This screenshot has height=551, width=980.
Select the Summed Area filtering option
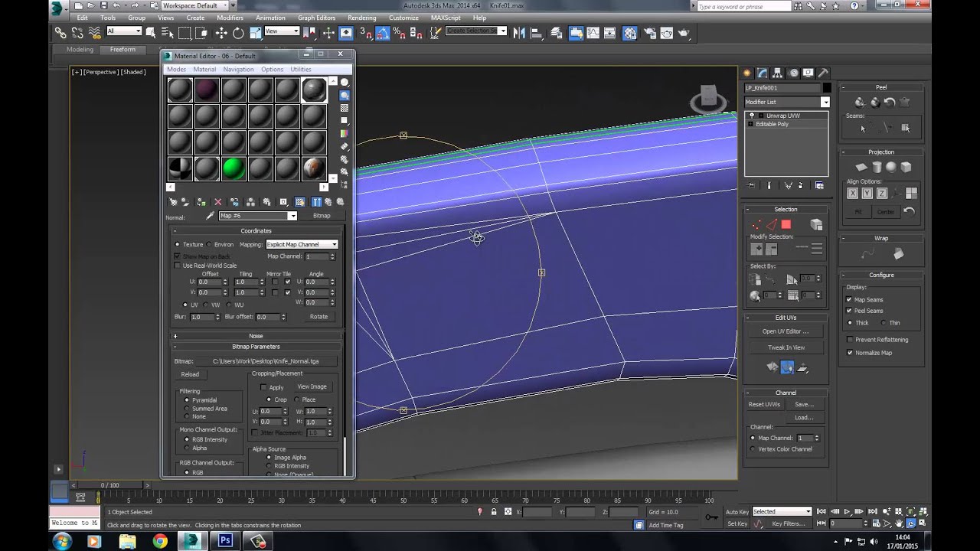[187, 409]
